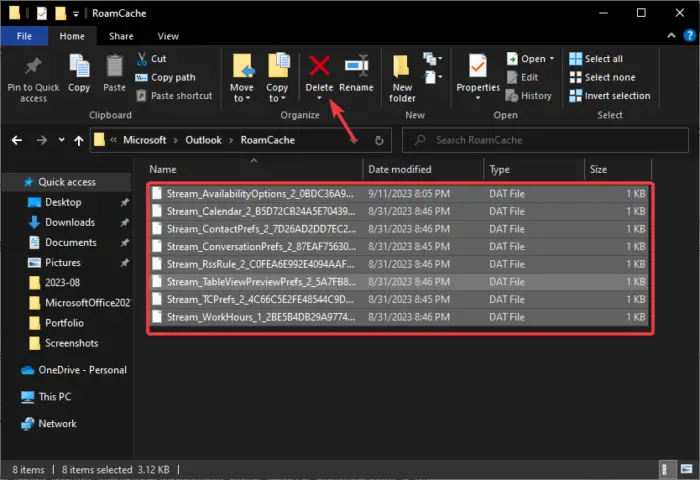Click the Delete icon in ribbon
The width and height of the screenshot is (700, 480).
pos(319,66)
